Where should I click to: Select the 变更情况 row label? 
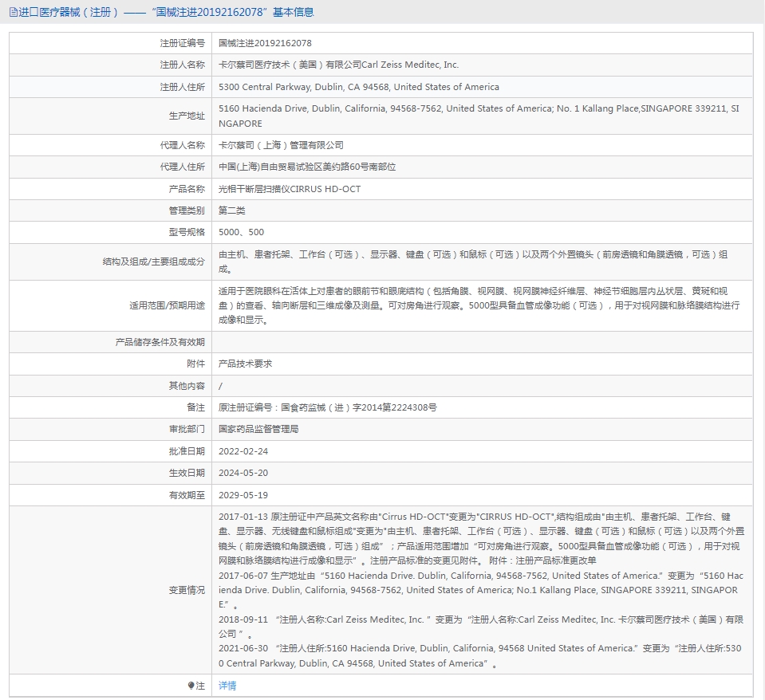point(187,590)
